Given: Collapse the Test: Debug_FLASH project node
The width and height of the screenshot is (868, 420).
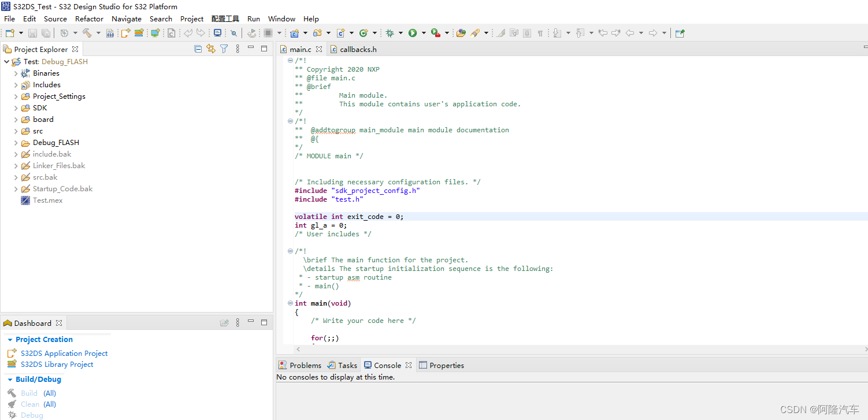Looking at the screenshot, I should [6, 62].
